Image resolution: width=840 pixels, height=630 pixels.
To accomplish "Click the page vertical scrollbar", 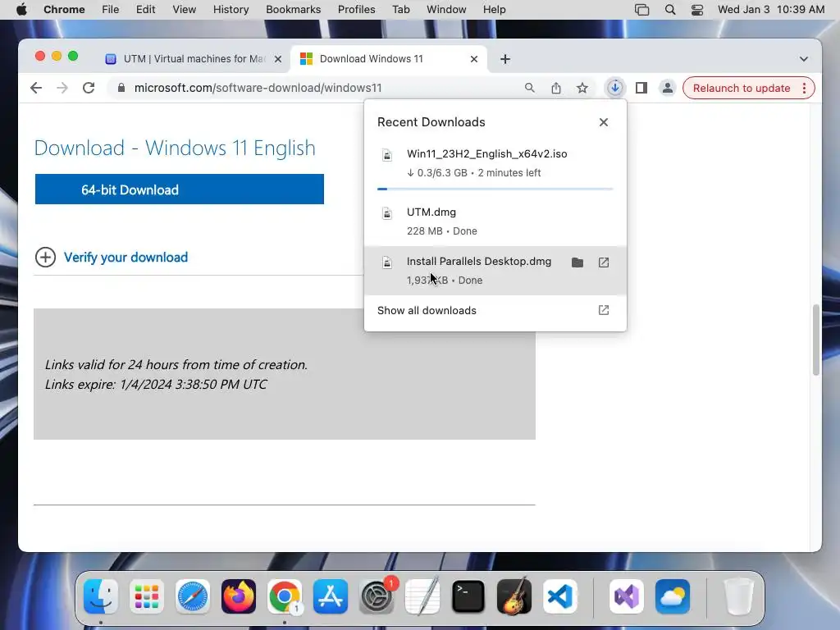I will tap(816, 340).
